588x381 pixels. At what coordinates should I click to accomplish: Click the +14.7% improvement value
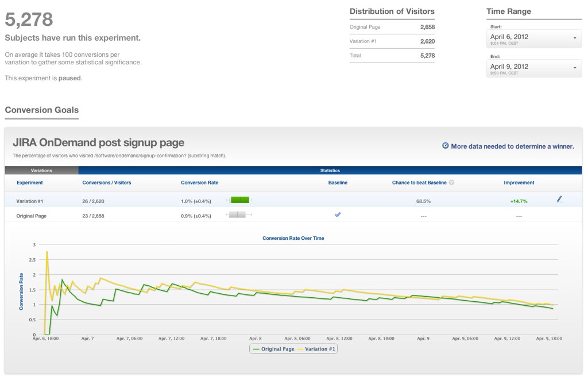519,201
